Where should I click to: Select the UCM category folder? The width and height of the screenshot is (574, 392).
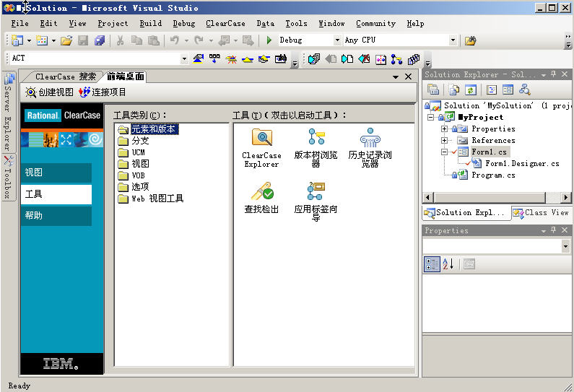[x=132, y=152]
